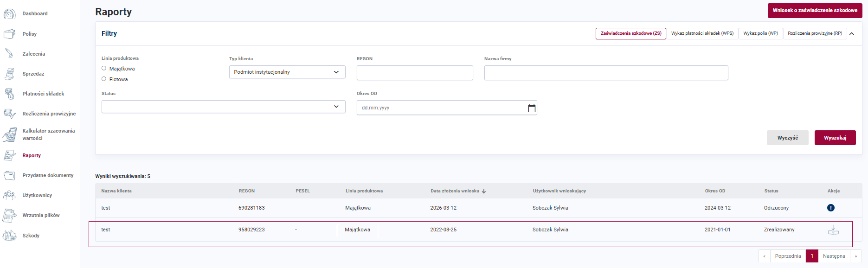
Task: Open the Typ klienta dropdown
Action: (287, 72)
